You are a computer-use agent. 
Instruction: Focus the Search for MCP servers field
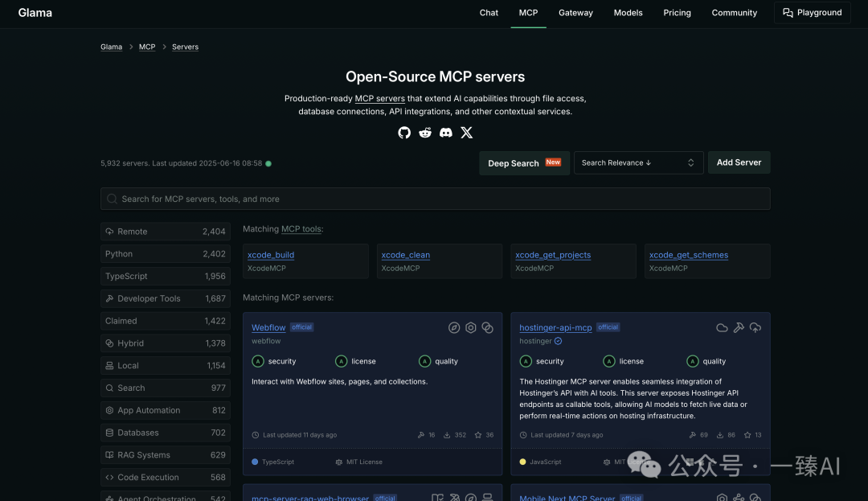tap(435, 199)
